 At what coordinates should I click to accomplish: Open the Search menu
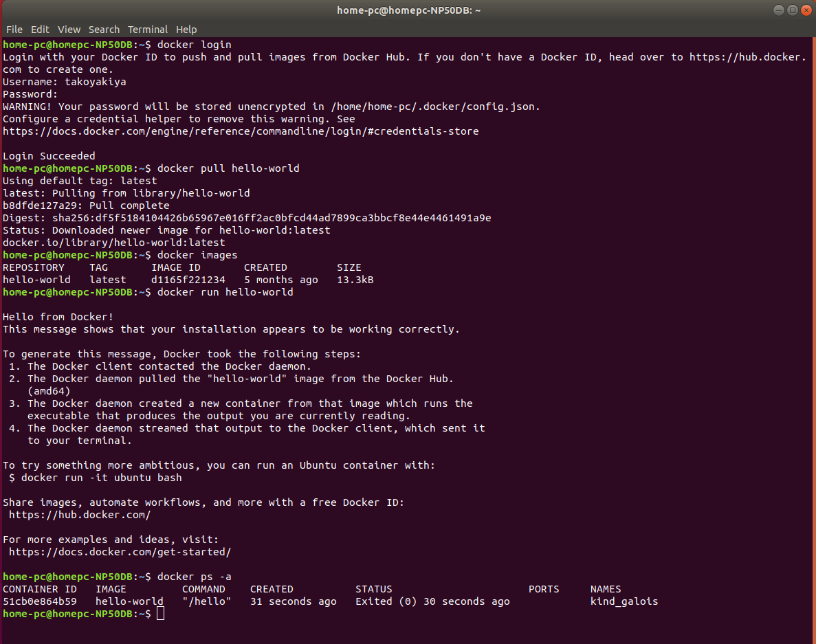tap(104, 30)
